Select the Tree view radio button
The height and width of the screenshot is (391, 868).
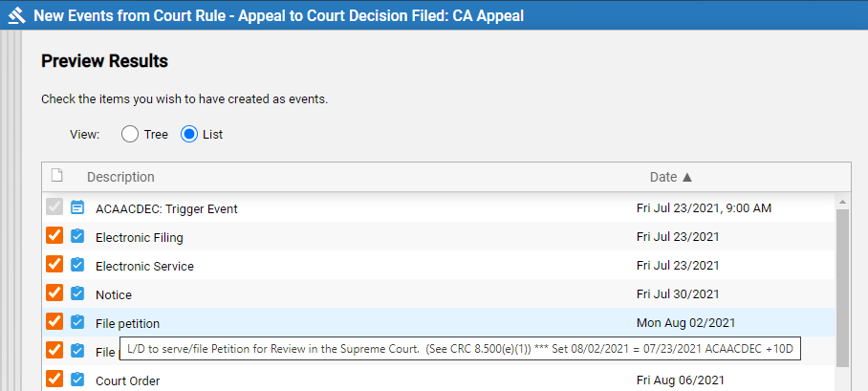pos(130,134)
